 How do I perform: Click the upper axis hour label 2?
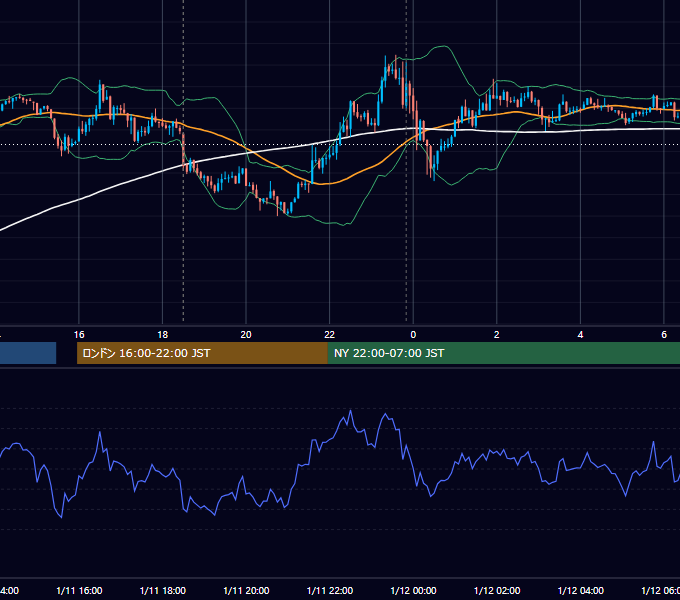[497, 335]
